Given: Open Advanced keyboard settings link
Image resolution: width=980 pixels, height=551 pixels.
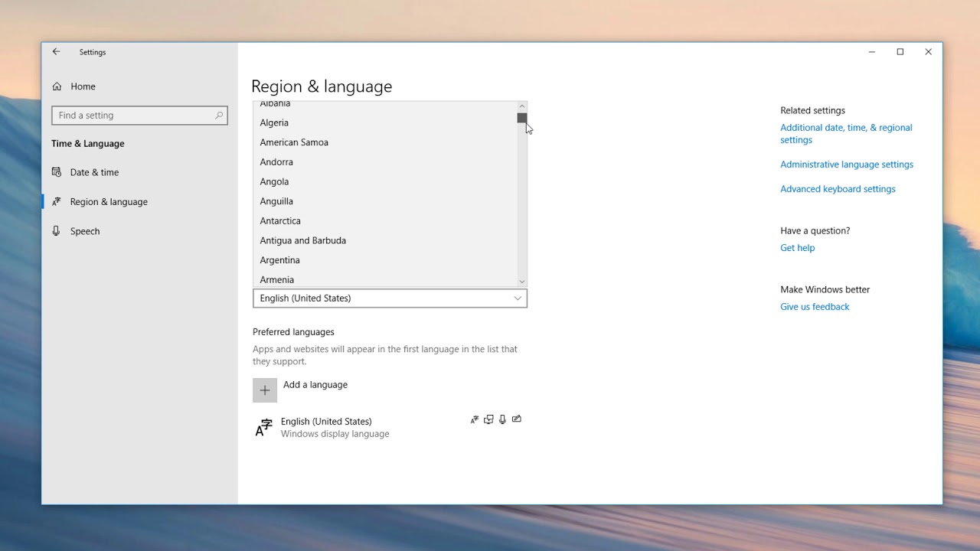Looking at the screenshot, I should click(x=838, y=189).
